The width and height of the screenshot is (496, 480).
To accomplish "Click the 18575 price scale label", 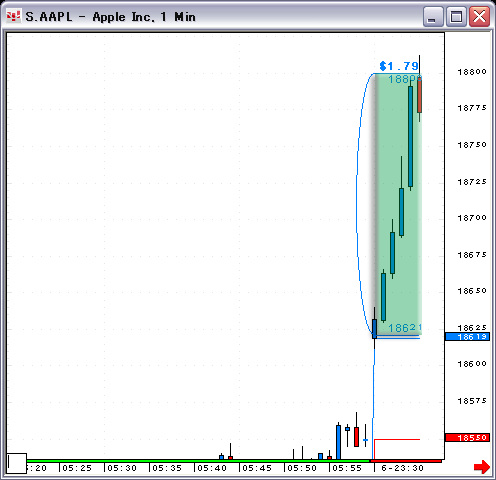I will 472,401.
